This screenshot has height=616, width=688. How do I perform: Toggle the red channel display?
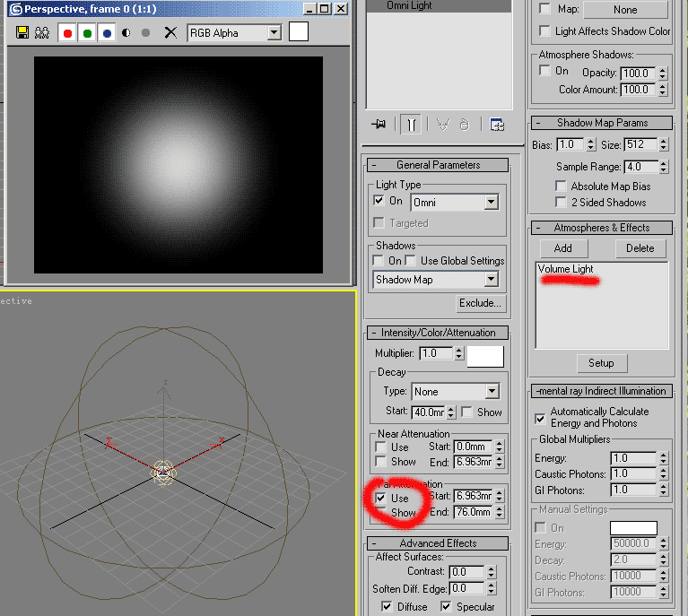(67, 33)
